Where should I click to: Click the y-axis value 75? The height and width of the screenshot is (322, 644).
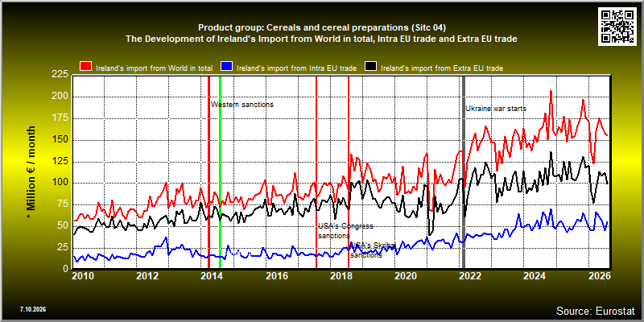coord(63,204)
